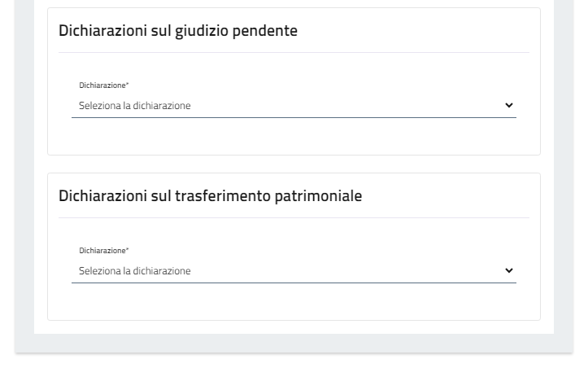Expand the trasferimento patrimoniale declaration select
This screenshot has height=368, width=588.
293,271
